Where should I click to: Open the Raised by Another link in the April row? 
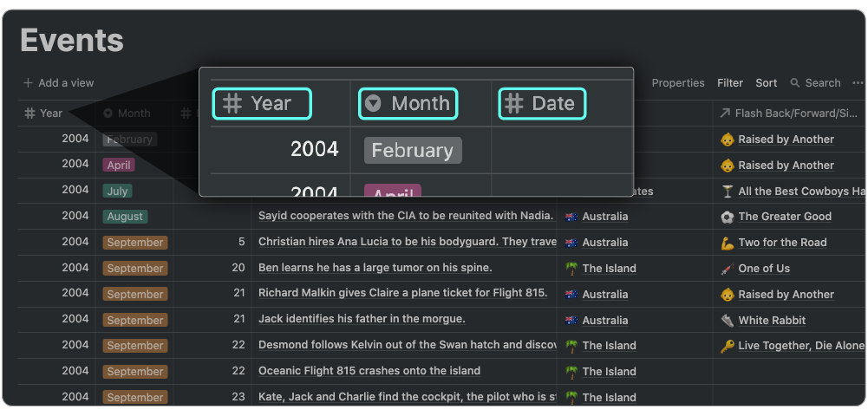pyautogui.click(x=786, y=166)
